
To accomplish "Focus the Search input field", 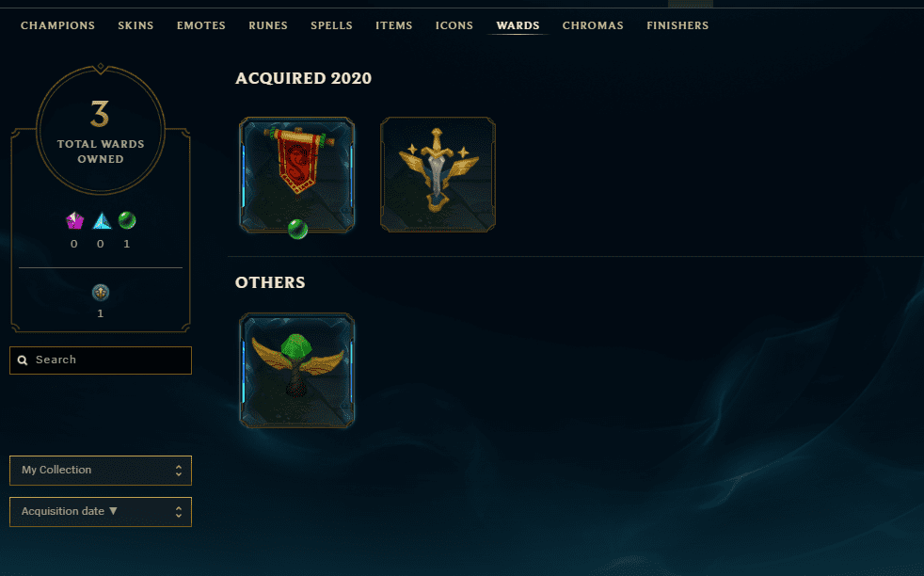I will [x=101, y=360].
